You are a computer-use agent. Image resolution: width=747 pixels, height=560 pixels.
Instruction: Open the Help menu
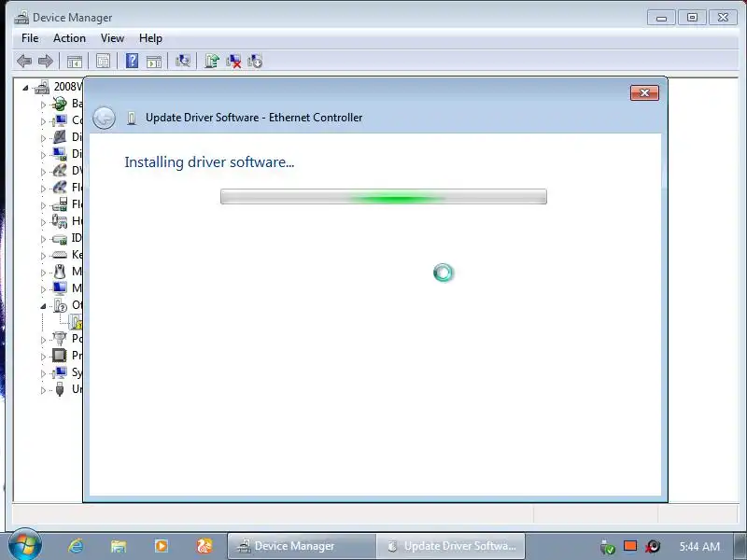point(150,38)
